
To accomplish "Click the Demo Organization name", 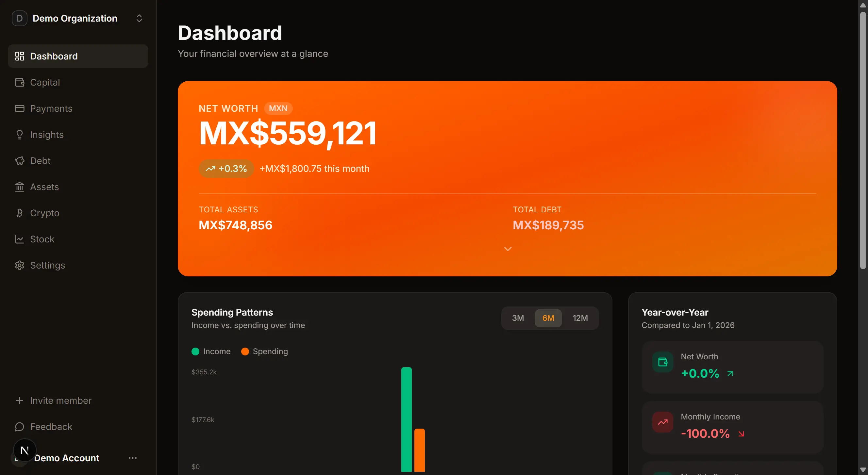I will pyautogui.click(x=75, y=18).
